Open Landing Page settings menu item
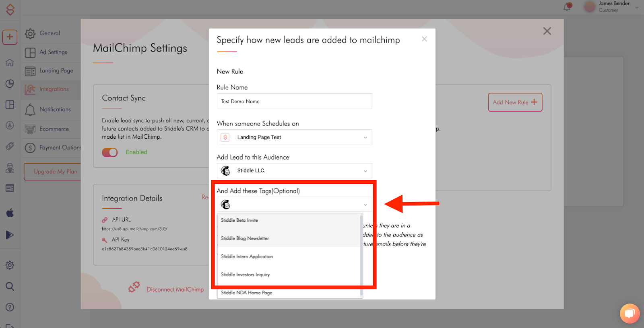The height and width of the screenshot is (328, 644). (51, 71)
